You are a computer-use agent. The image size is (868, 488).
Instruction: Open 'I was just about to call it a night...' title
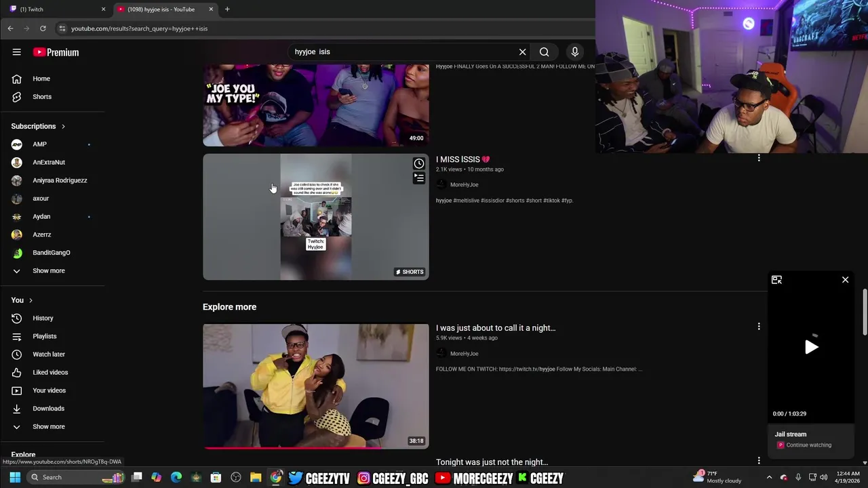coord(496,328)
